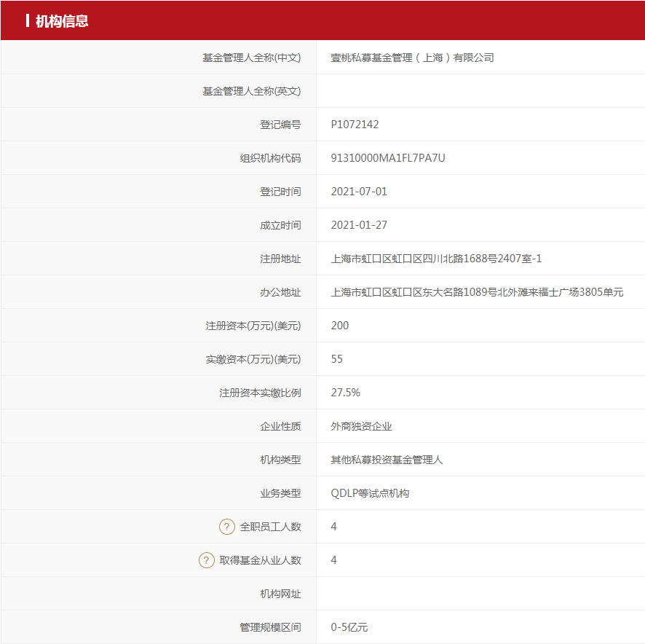This screenshot has width=645, height=644.
Task: Select management scale value 0-5亿元
Action: click(x=349, y=627)
